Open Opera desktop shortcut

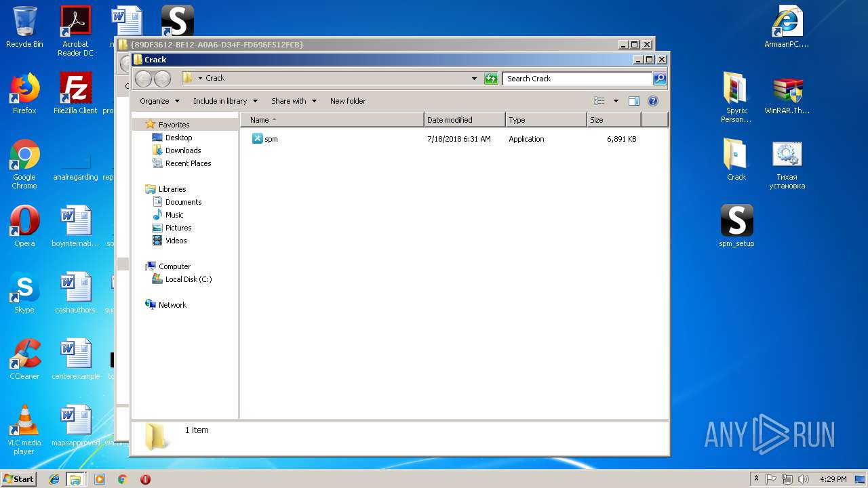click(x=24, y=226)
